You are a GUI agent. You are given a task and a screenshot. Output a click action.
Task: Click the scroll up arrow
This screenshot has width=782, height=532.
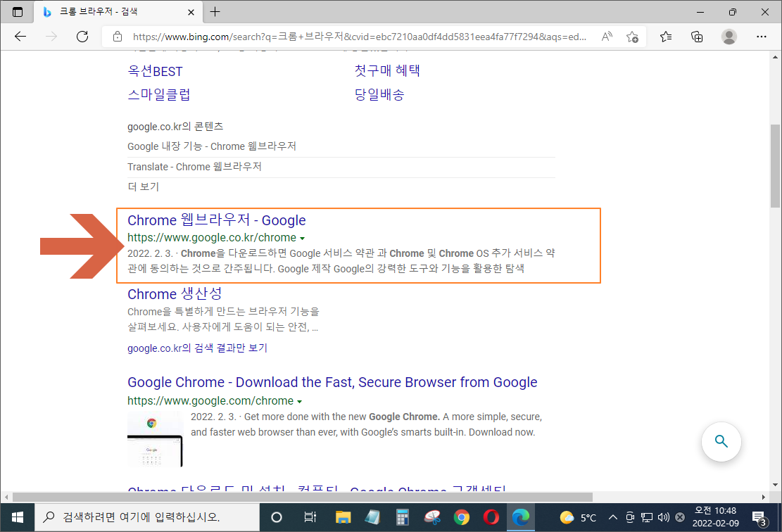775,57
